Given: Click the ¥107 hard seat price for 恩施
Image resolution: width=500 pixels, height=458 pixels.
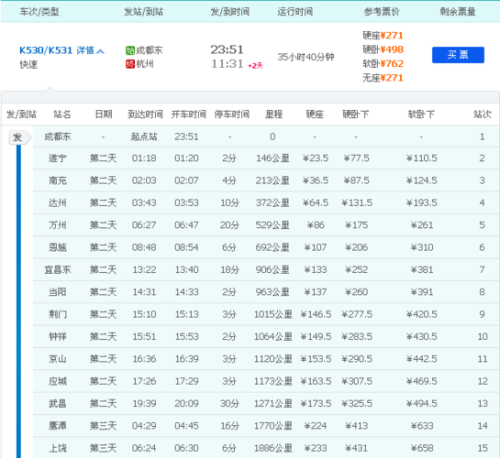Looking at the screenshot, I should pyautogui.click(x=315, y=247).
